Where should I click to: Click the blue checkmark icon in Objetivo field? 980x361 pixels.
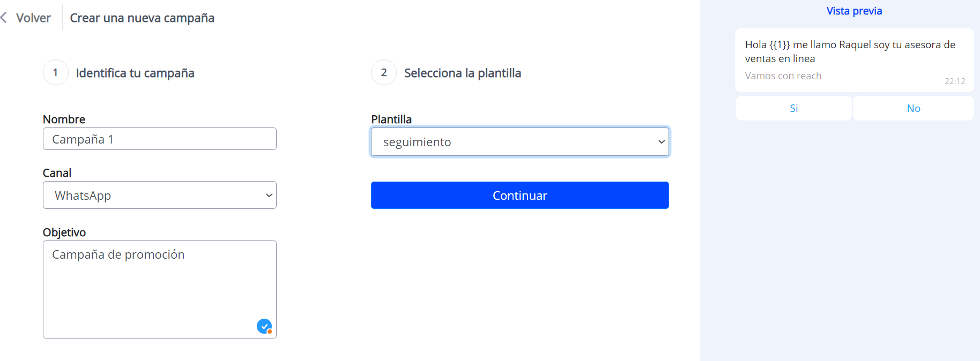click(264, 326)
